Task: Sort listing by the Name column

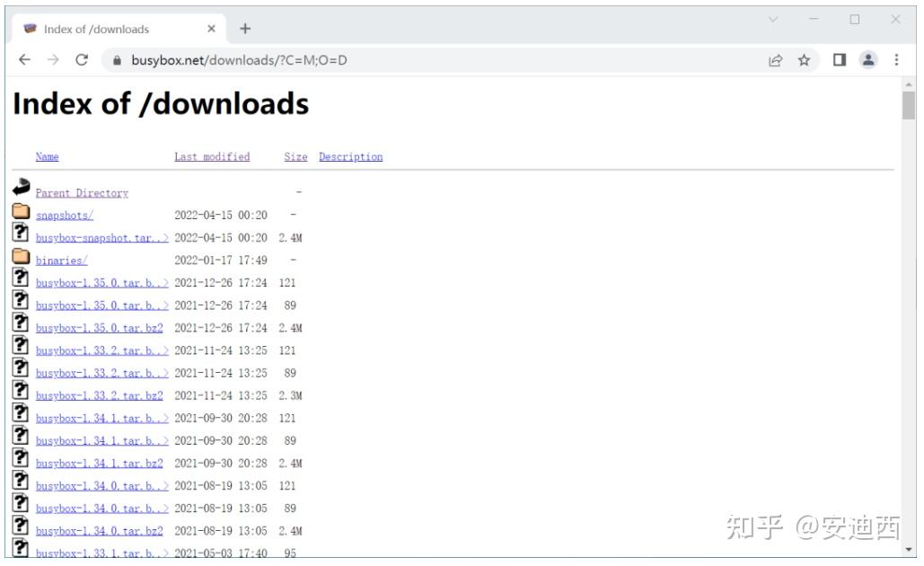Action: click(47, 157)
